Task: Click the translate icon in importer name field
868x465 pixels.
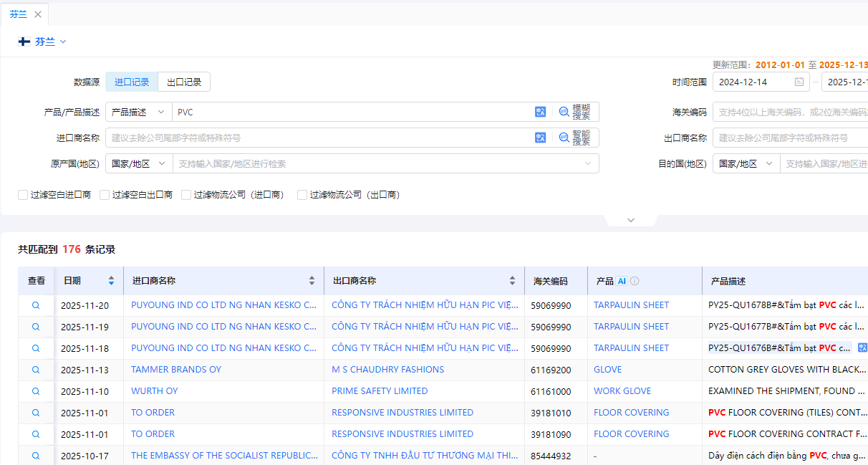Action: pos(540,138)
